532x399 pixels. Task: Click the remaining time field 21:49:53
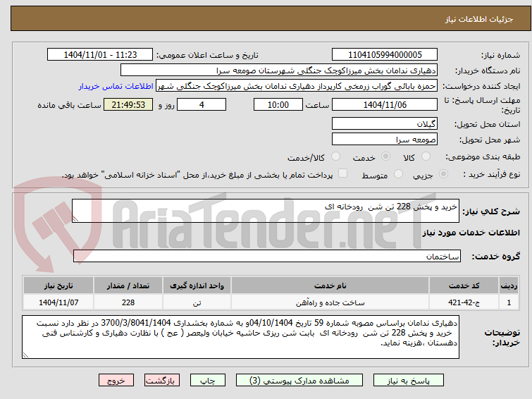(128, 104)
